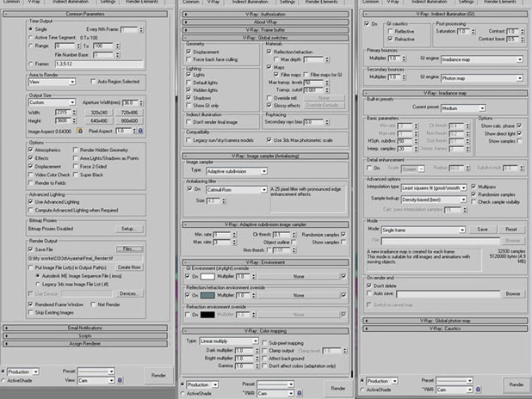Expand the Email Notifications rollout
The height and width of the screenshot is (399, 532).
click(x=85, y=328)
